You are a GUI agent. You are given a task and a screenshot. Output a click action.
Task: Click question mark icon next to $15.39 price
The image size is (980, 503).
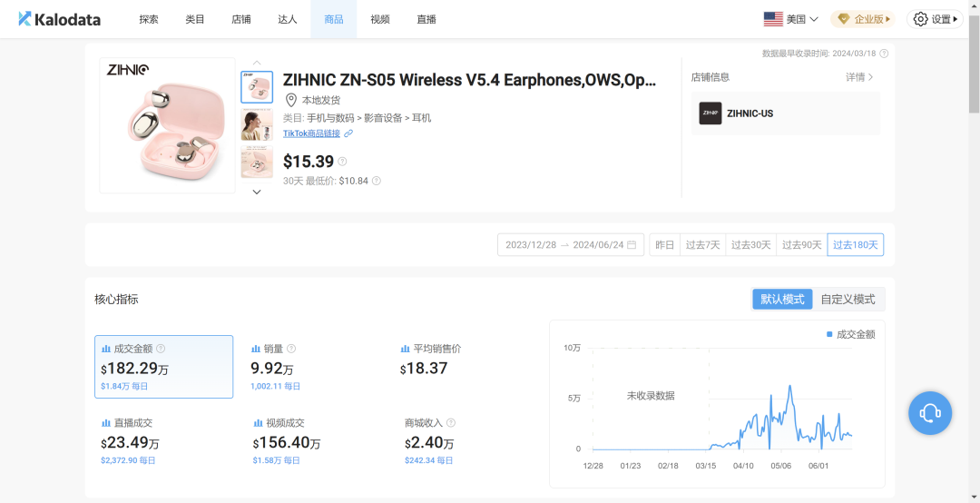[342, 162]
